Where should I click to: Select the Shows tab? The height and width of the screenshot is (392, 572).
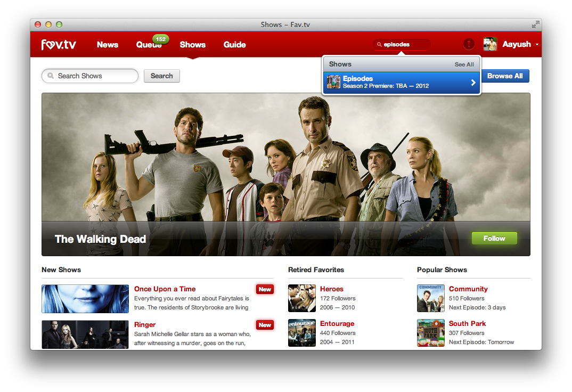(193, 45)
